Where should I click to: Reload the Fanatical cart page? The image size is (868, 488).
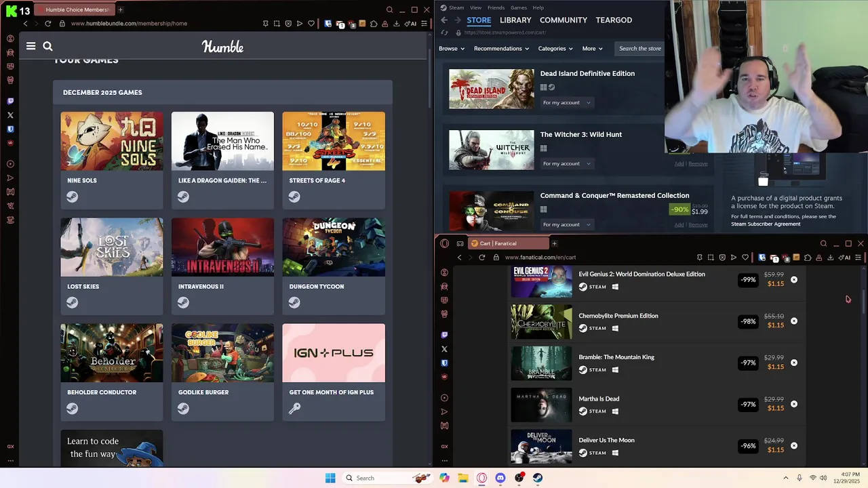tap(481, 258)
